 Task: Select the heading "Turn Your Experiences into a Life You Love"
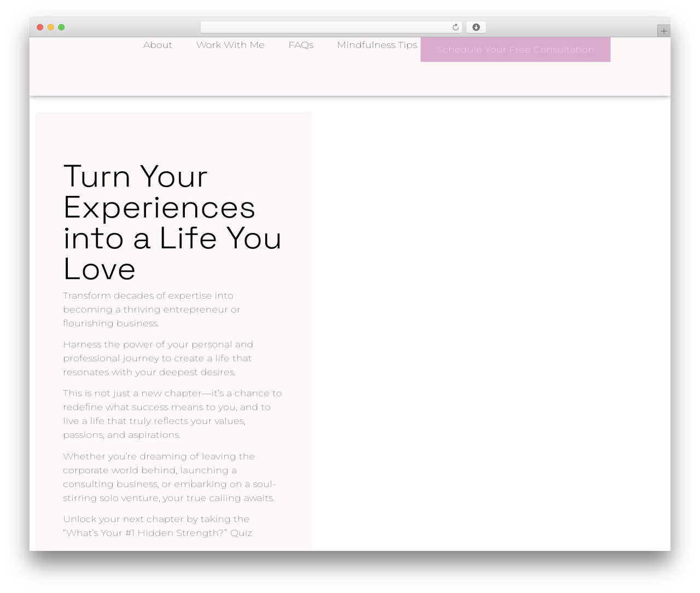[173, 223]
